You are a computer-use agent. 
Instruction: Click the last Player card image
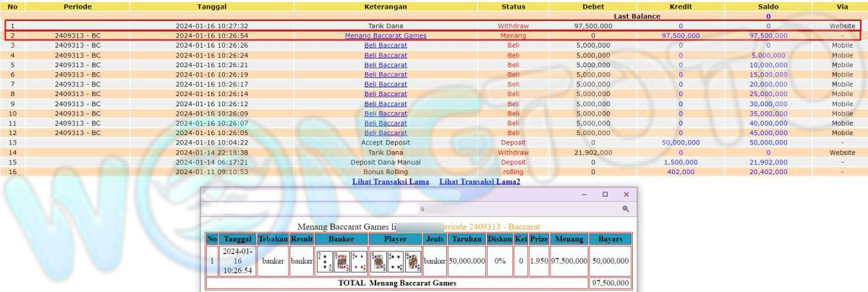pyautogui.click(x=412, y=262)
